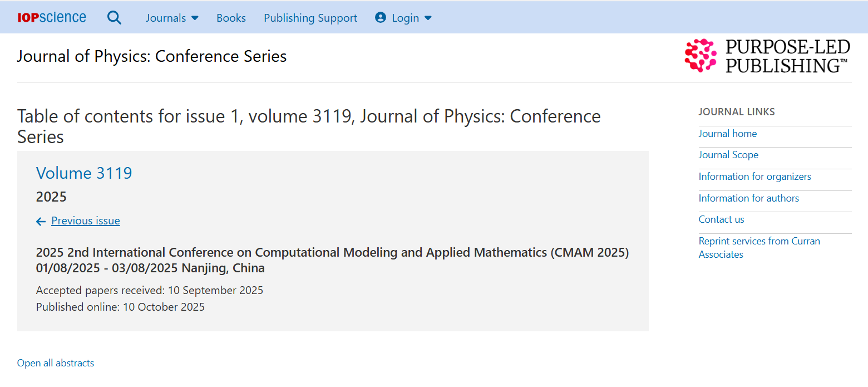
Task: Open the Volume 3119 link
Action: [84, 173]
